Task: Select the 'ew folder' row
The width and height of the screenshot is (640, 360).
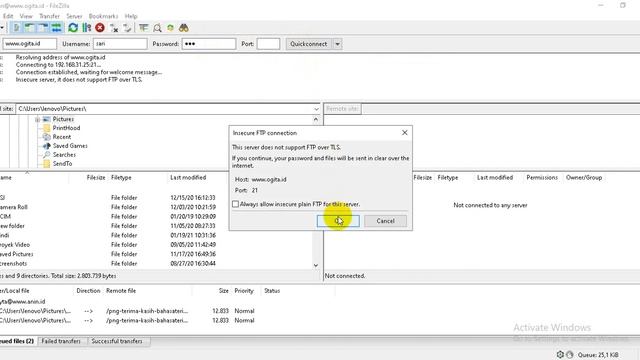Action: 156,226
